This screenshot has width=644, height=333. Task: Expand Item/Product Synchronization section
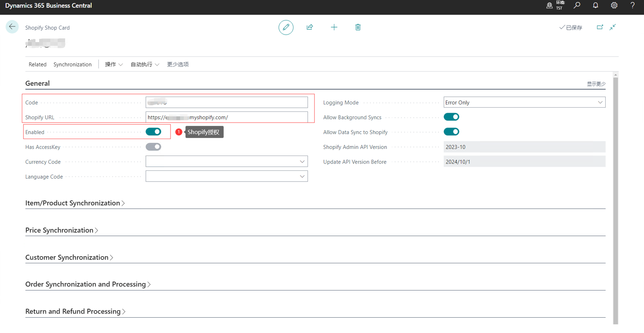tap(75, 203)
